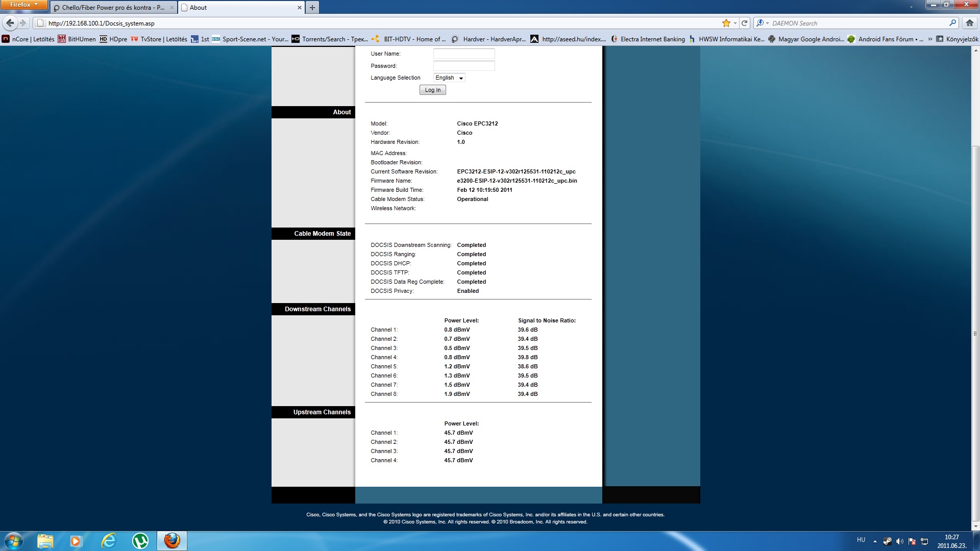Open the BIT-HDTV bookmark
This screenshot has width=980, height=551.
[408, 39]
